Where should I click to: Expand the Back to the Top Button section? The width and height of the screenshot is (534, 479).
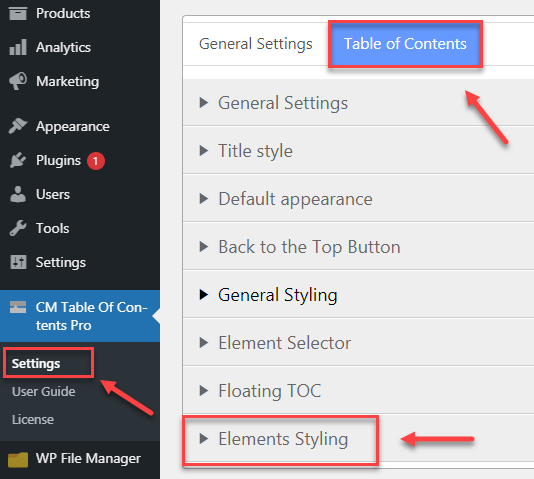[x=358, y=247]
